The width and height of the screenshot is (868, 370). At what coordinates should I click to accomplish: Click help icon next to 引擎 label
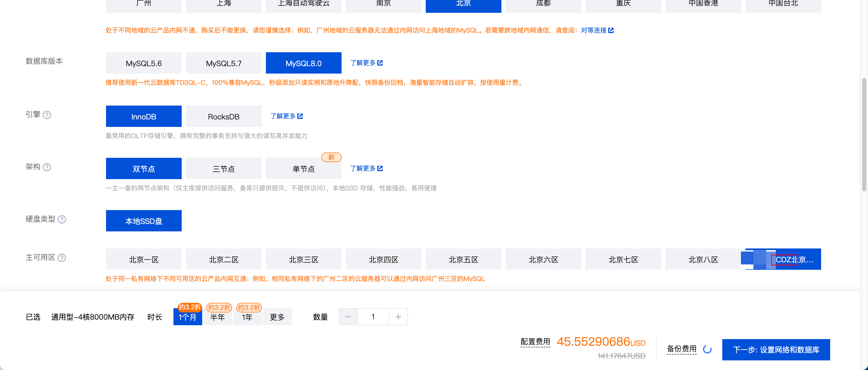(47, 115)
